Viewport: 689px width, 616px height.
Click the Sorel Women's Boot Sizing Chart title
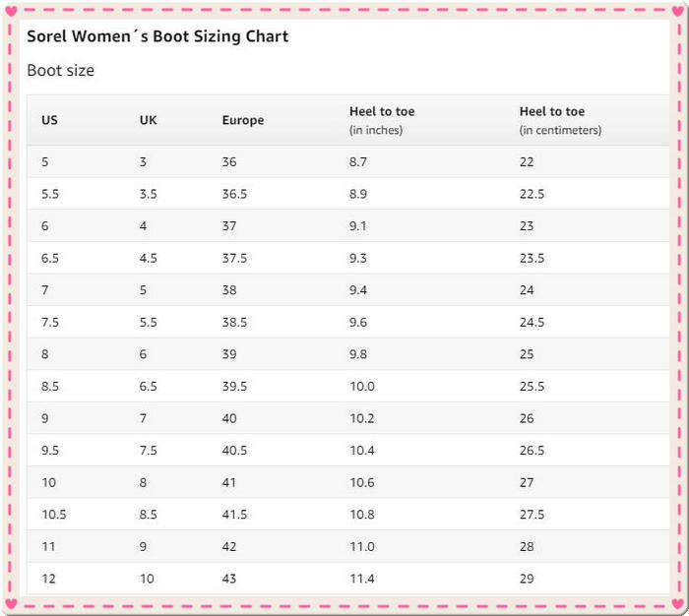pos(157,36)
